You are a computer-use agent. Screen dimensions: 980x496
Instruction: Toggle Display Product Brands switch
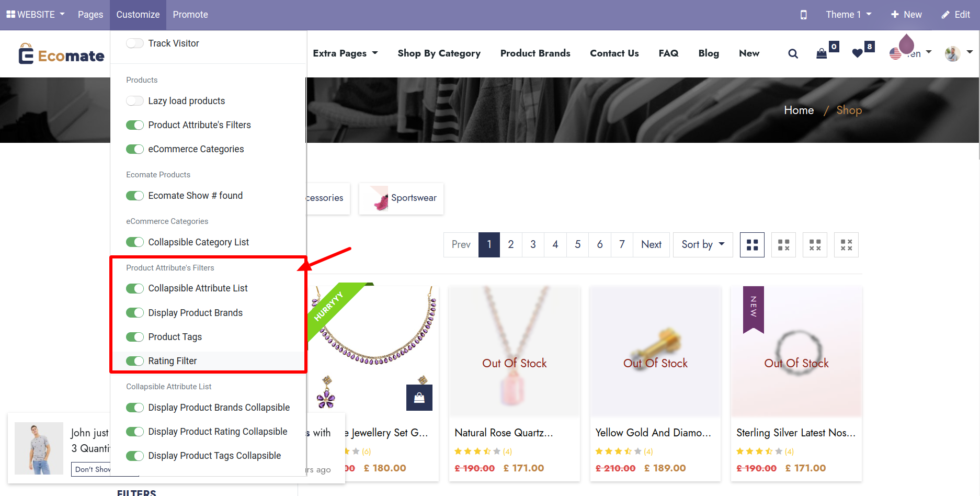[135, 313]
